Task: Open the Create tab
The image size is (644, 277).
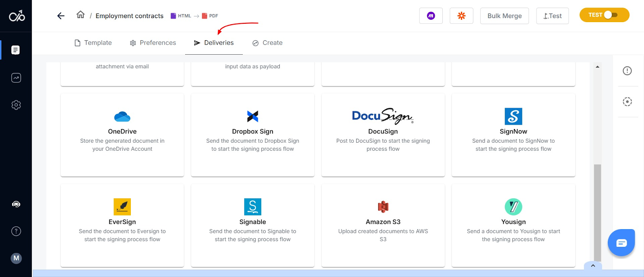Action: click(268, 43)
